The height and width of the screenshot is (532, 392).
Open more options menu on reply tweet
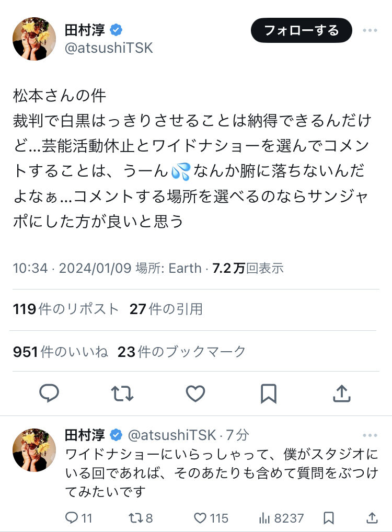point(370,435)
